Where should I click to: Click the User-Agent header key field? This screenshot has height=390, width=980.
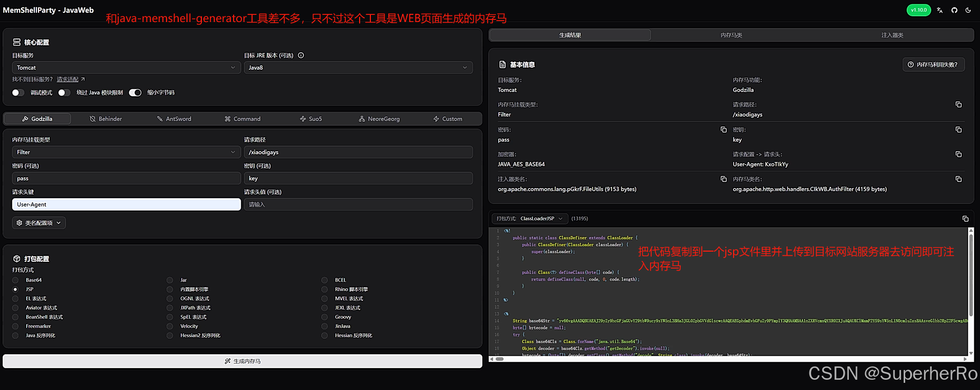coord(126,204)
